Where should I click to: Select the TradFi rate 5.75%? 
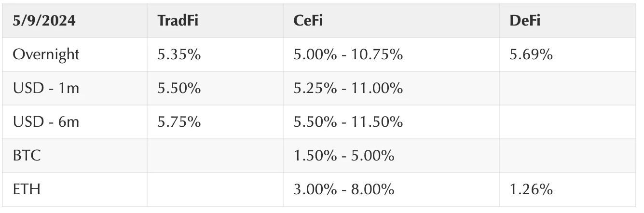click(178, 122)
